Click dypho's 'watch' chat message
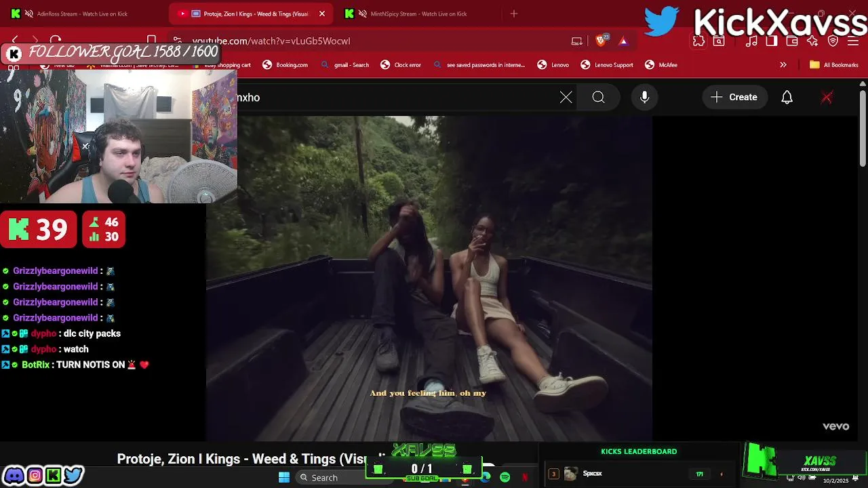The height and width of the screenshot is (488, 868). click(76, 349)
